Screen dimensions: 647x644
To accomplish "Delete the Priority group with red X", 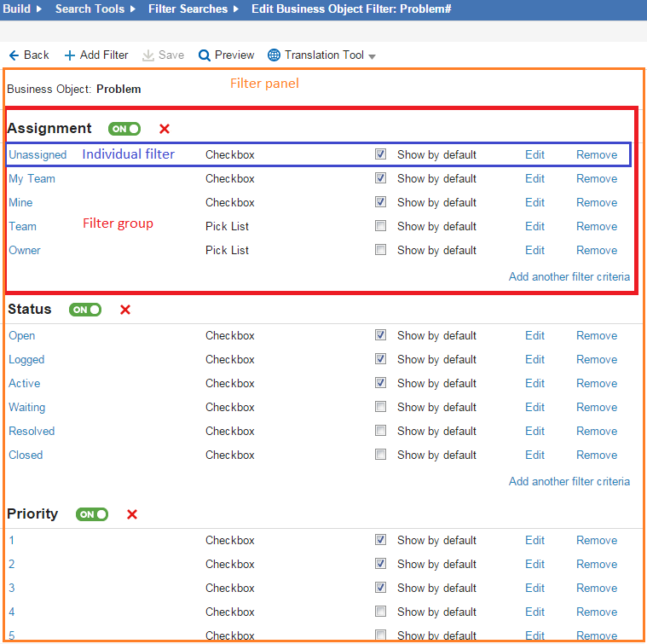I will [132, 514].
